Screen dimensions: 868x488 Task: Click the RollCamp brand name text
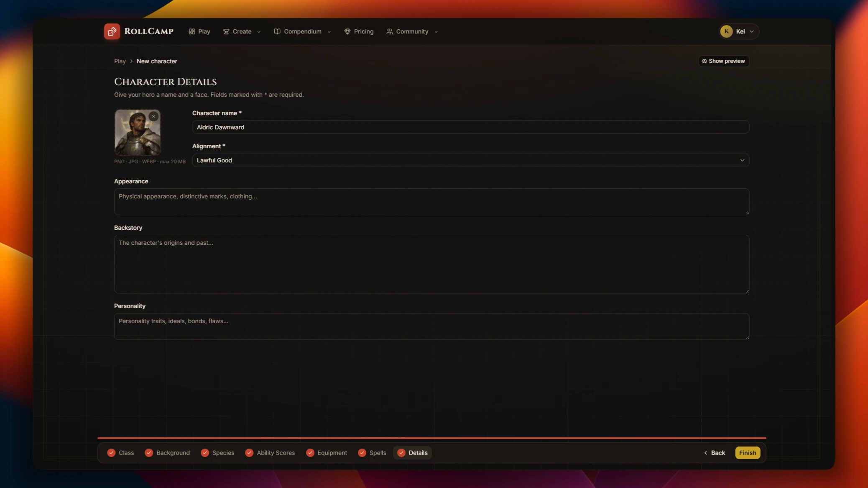point(149,31)
